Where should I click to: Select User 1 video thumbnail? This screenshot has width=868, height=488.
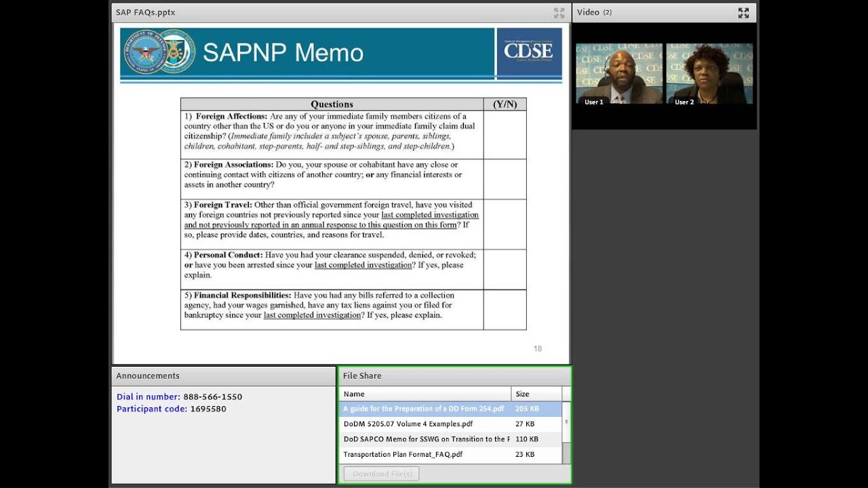click(x=620, y=73)
